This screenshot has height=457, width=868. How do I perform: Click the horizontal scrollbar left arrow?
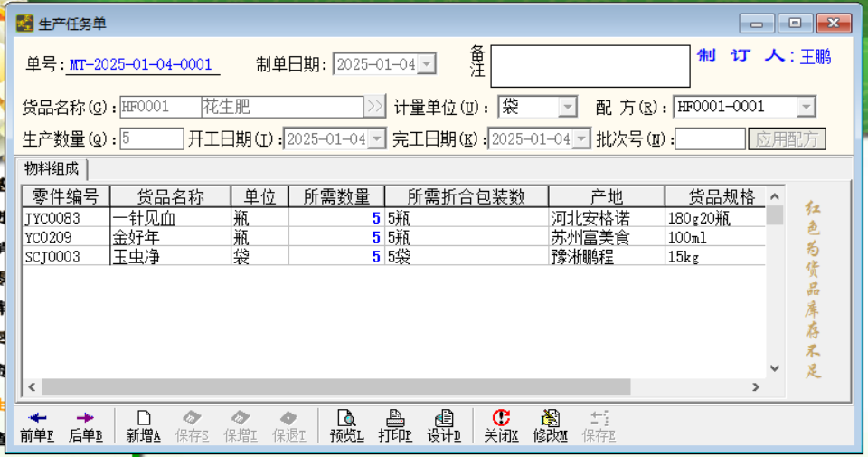point(33,387)
